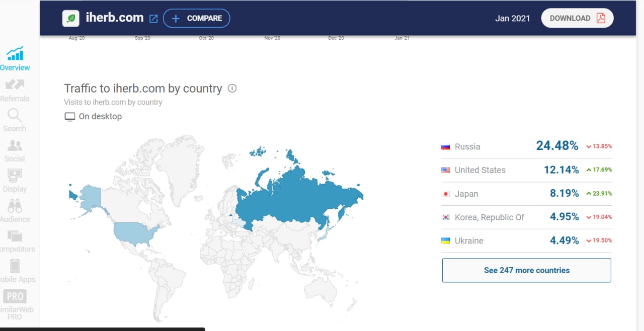
Task: Click the DOWNLOAD button
Action: pos(577,18)
